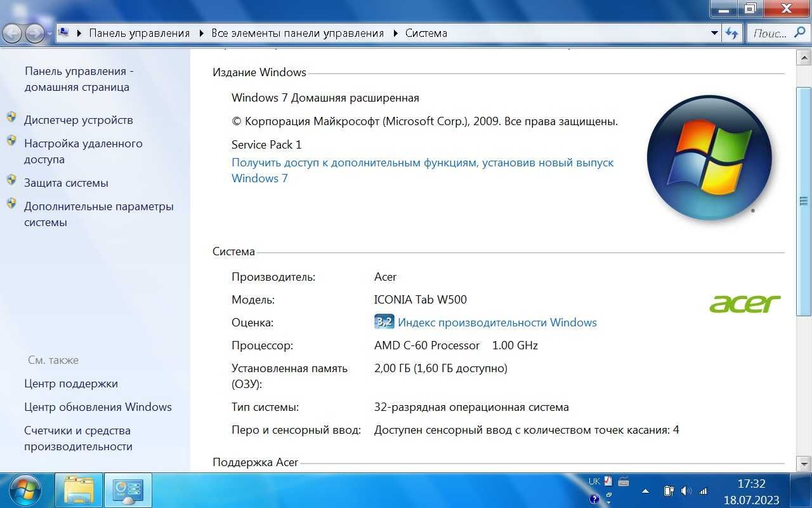The height and width of the screenshot is (508, 812).
Task: Go to Панель управления - домашняя страница
Action: pyautogui.click(x=79, y=79)
